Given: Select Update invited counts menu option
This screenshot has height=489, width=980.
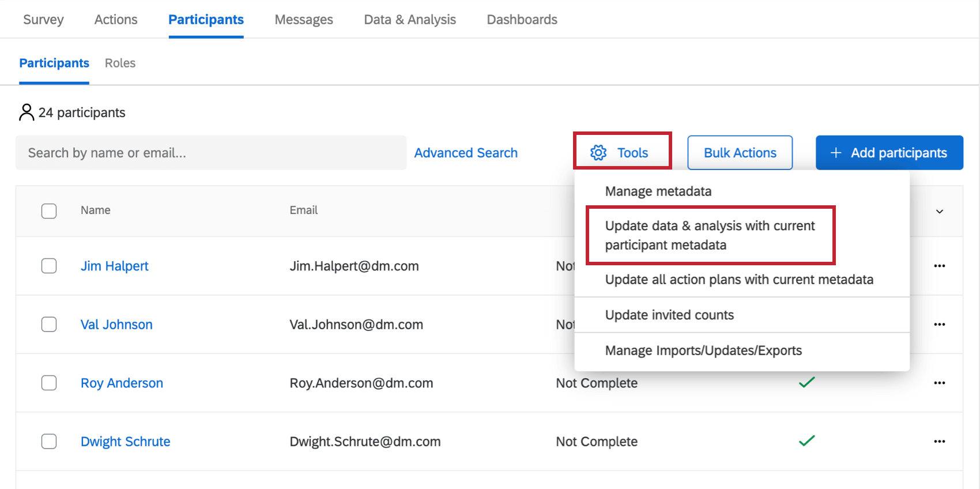Looking at the screenshot, I should point(669,315).
